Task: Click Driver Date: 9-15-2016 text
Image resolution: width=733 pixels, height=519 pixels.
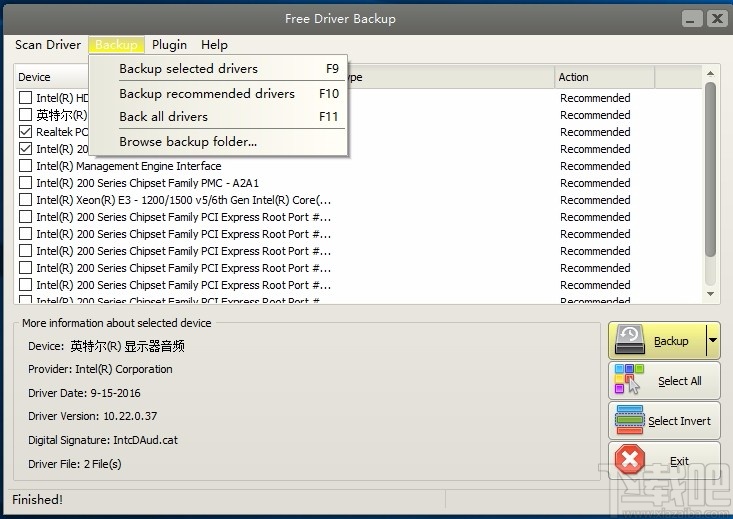Action: click(x=84, y=393)
